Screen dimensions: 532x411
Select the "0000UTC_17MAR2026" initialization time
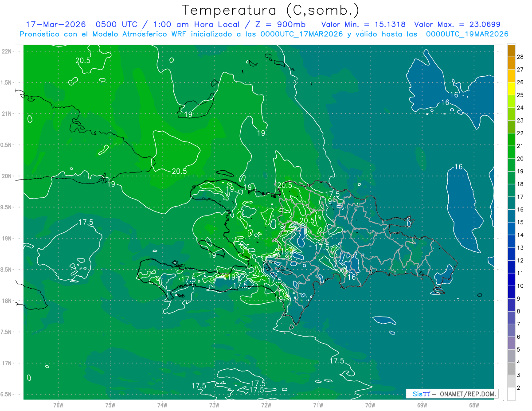pyautogui.click(x=301, y=34)
